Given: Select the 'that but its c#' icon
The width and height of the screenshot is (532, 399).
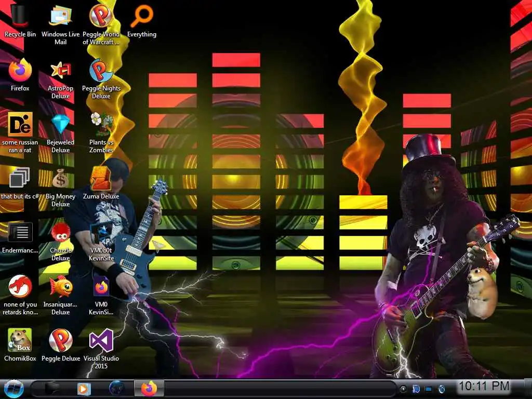Looking at the screenshot, I should tap(20, 183).
